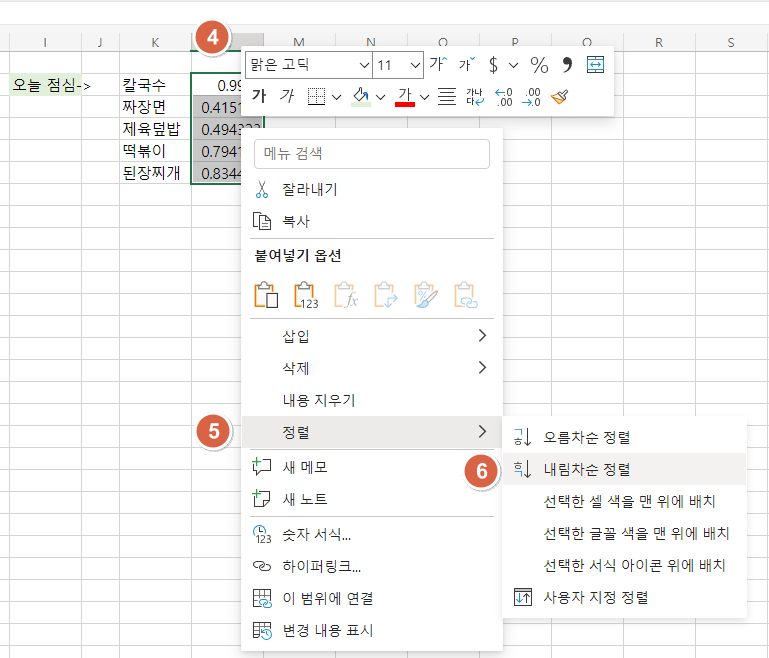Select column I header
The image size is (769, 658).
[x=45, y=43]
